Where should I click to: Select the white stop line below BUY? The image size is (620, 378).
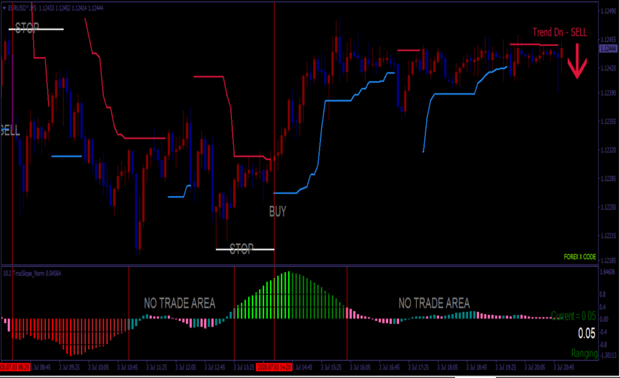(245, 249)
